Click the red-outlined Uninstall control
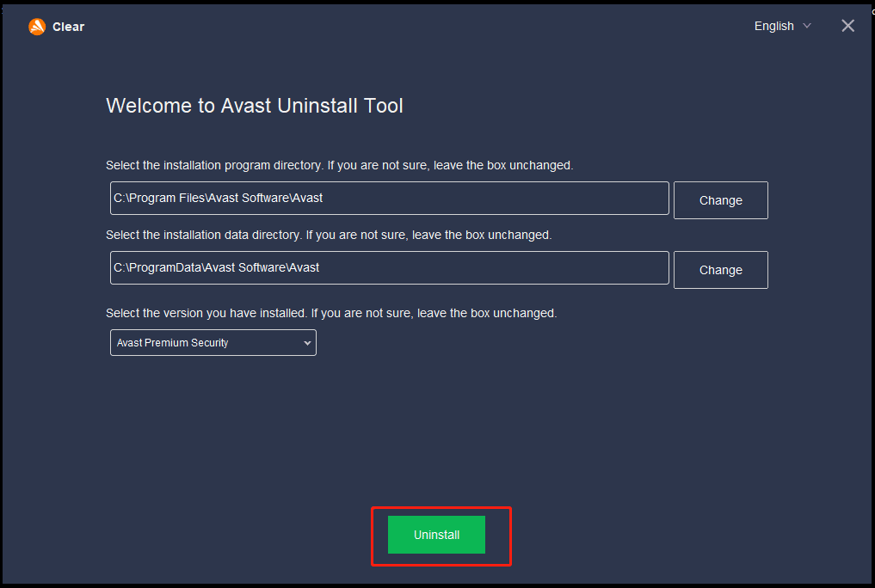The image size is (875, 588). (x=436, y=535)
